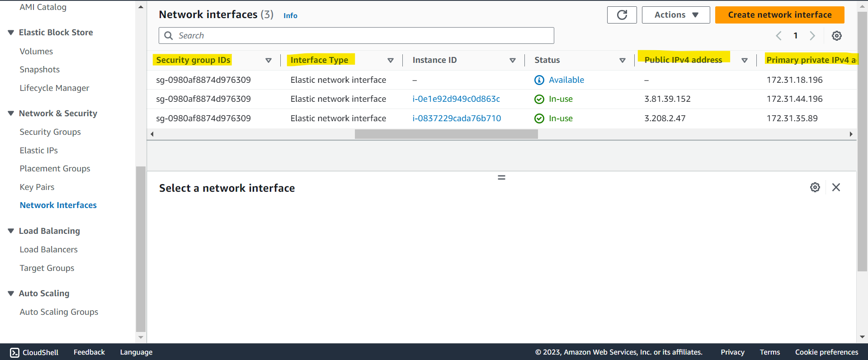Click the CloudShell terminal icon
This screenshot has width=868, height=360.
tap(14, 352)
